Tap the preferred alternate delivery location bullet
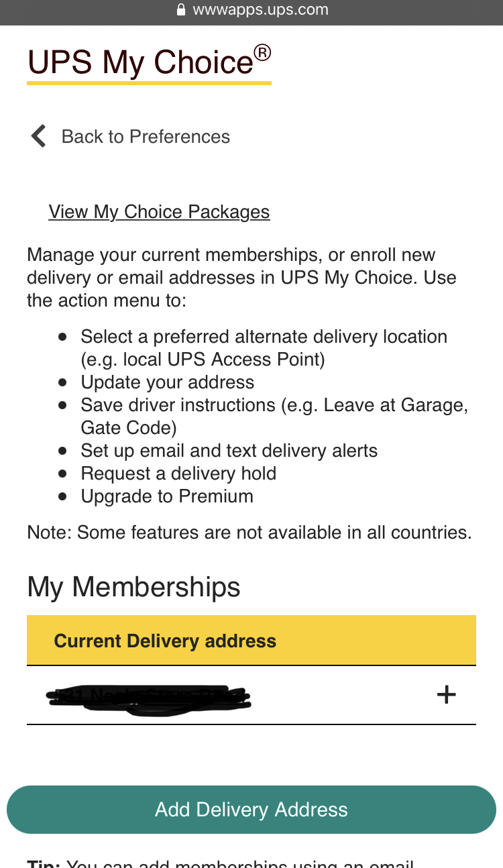This screenshot has width=503, height=868. tap(264, 347)
